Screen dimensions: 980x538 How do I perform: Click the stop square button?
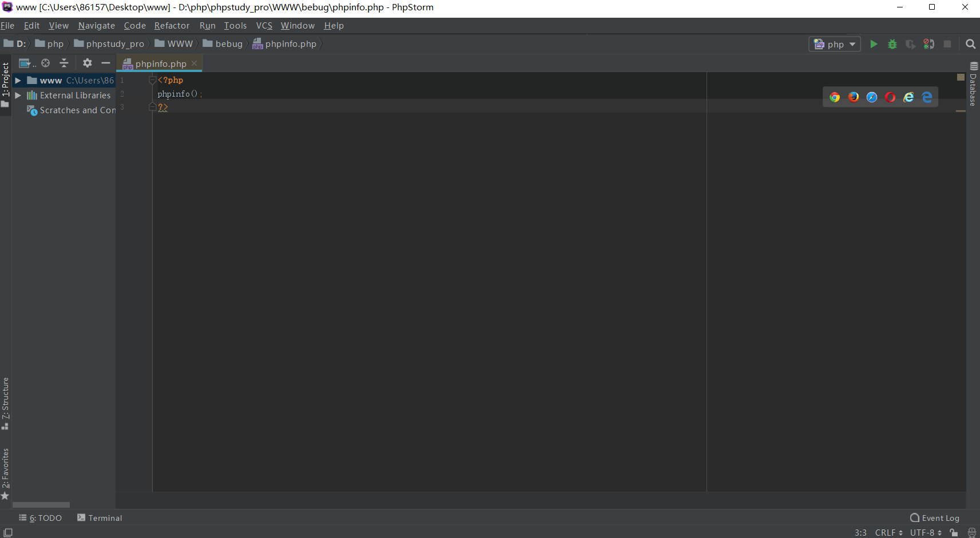click(947, 44)
